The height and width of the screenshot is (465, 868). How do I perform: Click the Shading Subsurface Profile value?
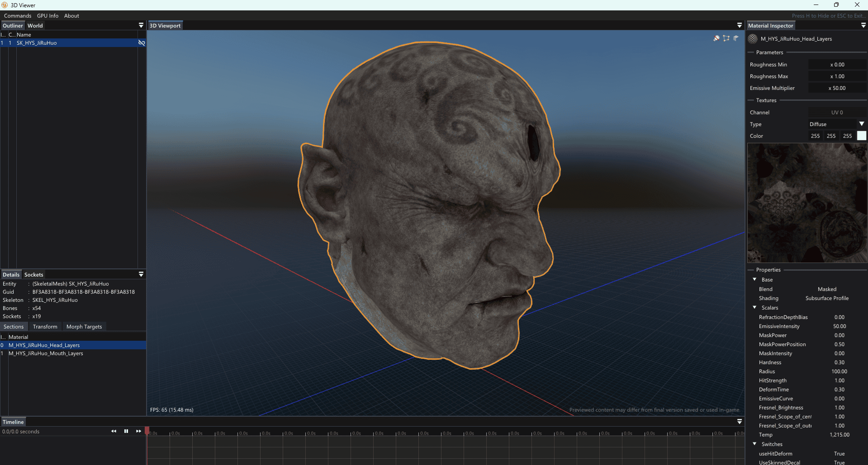point(827,298)
